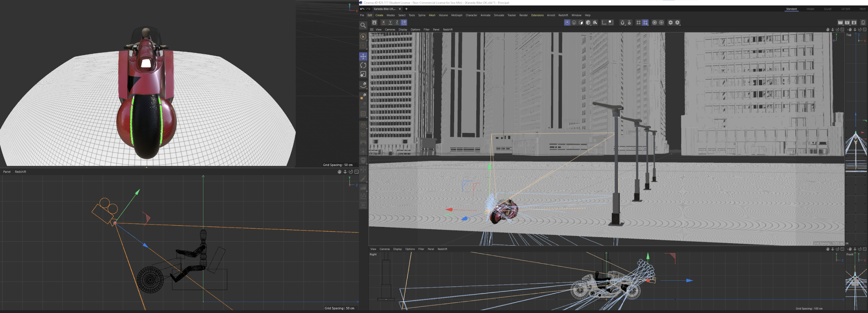Toggle the highlighted object mode icon
868x313 pixels.
tap(567, 23)
